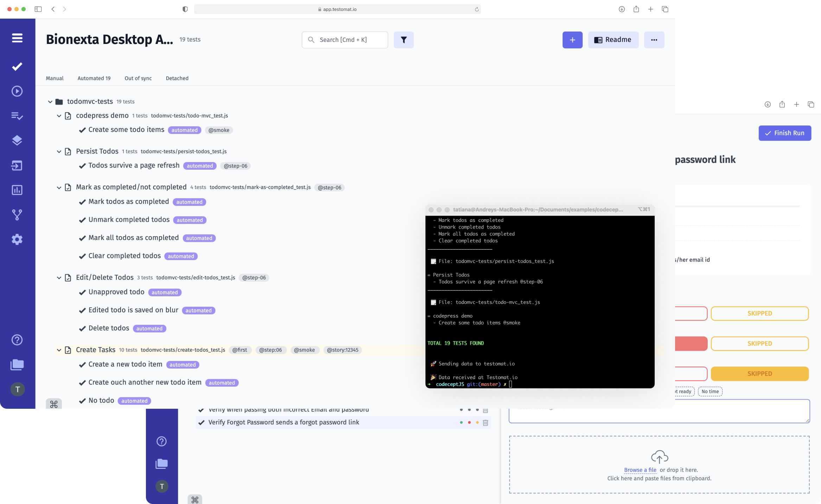The height and width of the screenshot is (504, 821).
Task: Switch to the Manual tab
Action: [54, 78]
